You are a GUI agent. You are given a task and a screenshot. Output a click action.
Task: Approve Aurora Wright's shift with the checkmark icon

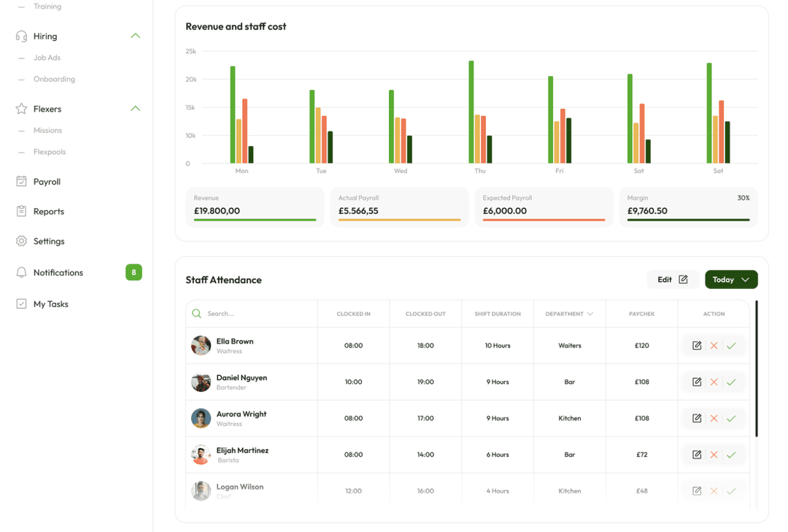click(731, 418)
